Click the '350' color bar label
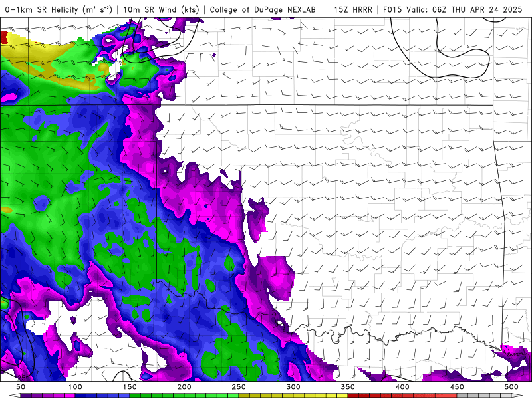532x399 pixels. click(x=348, y=387)
